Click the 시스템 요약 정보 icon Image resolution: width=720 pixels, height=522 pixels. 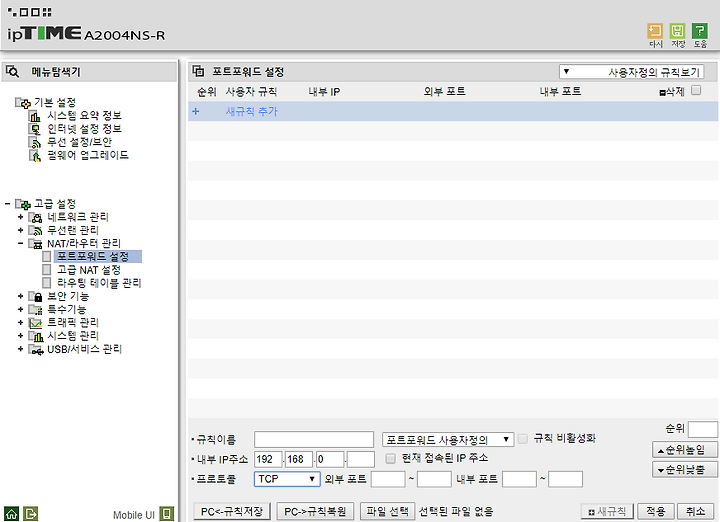coord(35,116)
